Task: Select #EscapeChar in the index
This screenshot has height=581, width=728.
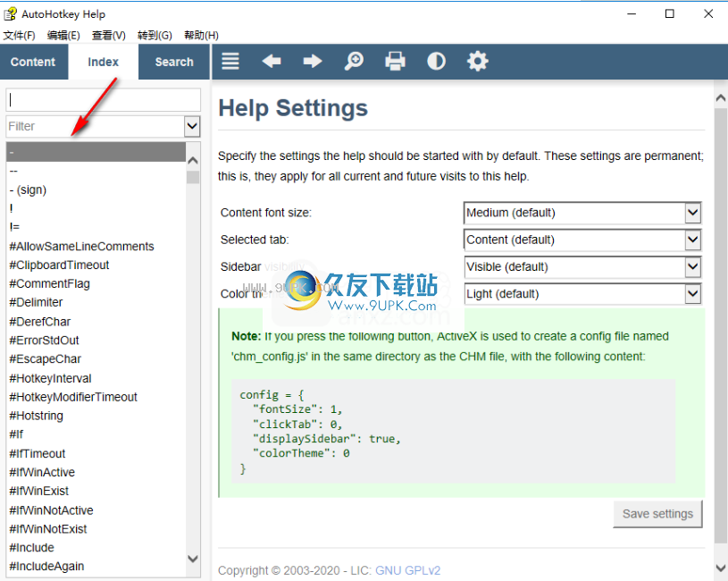Action: click(96, 359)
